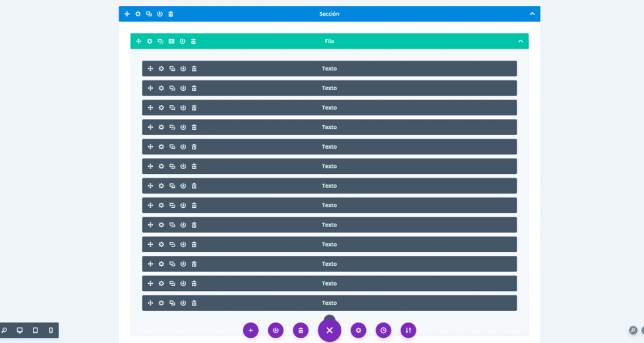This screenshot has width=644, height=343.
Task: Delete the last Texto module
Action: coord(194,303)
